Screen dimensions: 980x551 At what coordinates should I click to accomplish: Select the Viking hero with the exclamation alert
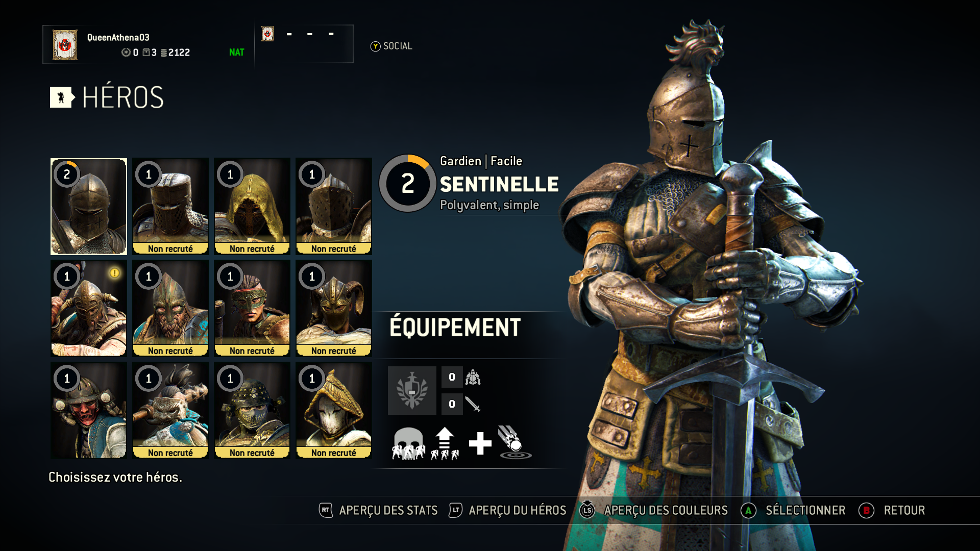tap(89, 308)
